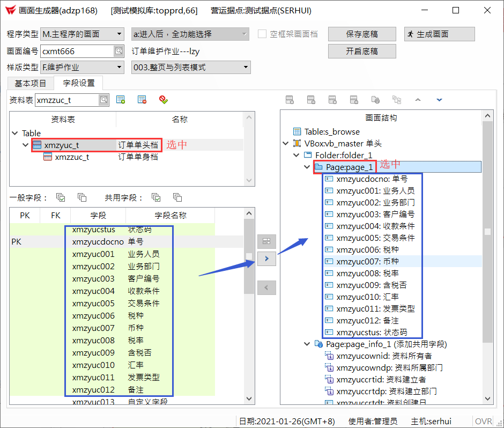勾选空框架画面档复选框
504x428 pixels.
tap(262, 34)
